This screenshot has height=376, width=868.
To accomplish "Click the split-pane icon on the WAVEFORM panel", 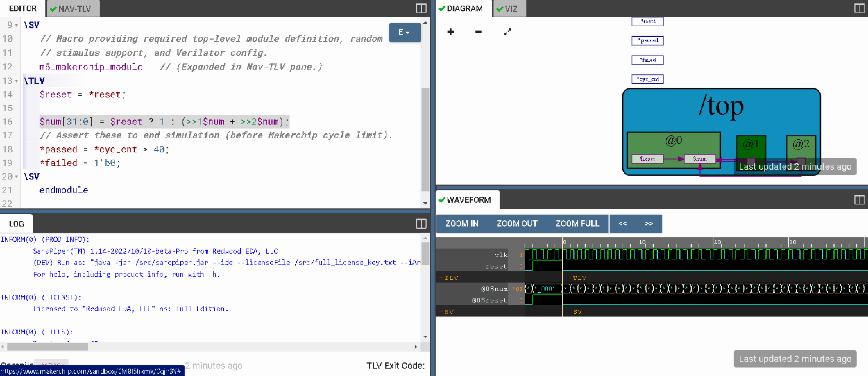I will point(859,199).
